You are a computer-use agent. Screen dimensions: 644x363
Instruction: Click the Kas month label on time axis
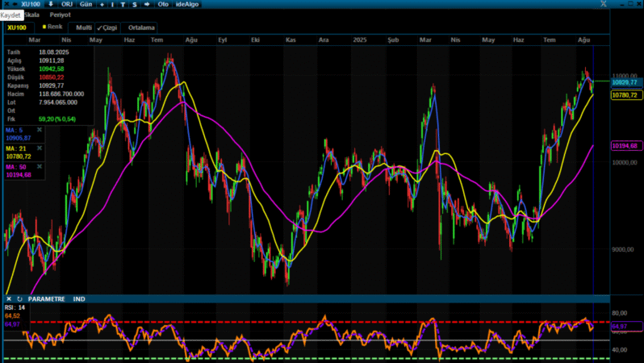pyautogui.click(x=291, y=40)
